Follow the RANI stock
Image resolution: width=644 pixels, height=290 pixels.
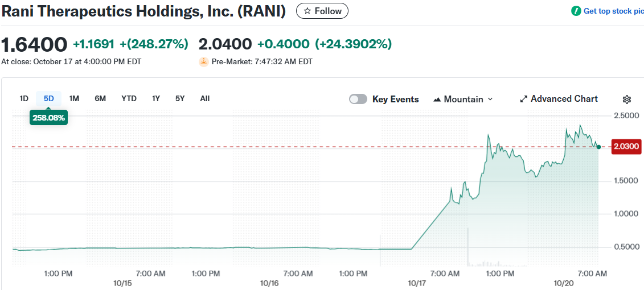point(322,11)
